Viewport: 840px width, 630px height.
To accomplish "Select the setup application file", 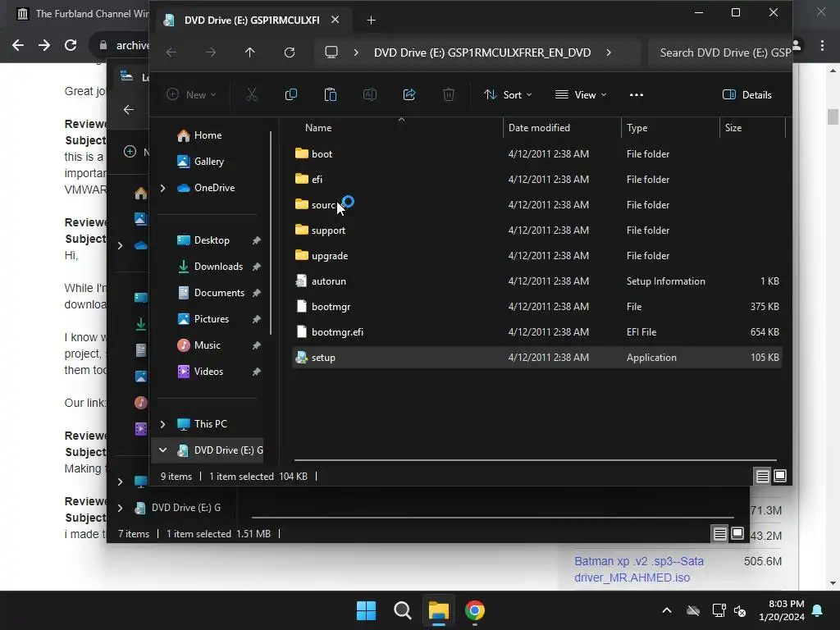I will pyautogui.click(x=536, y=358).
